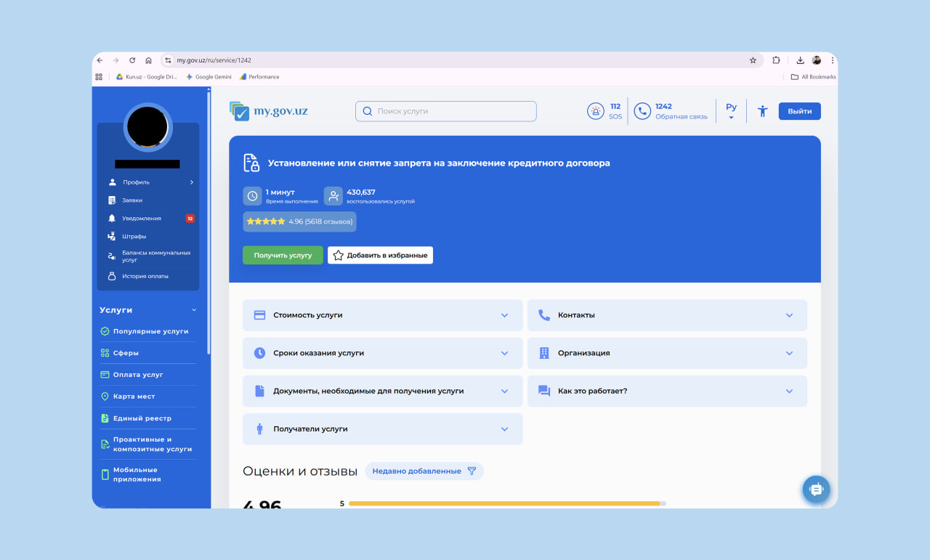Click the Поиск услуги search field
930x560 pixels.
click(446, 111)
